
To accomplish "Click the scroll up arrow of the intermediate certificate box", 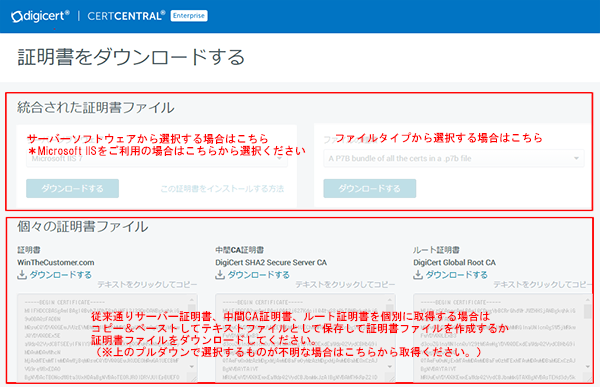I will pos(390,300).
